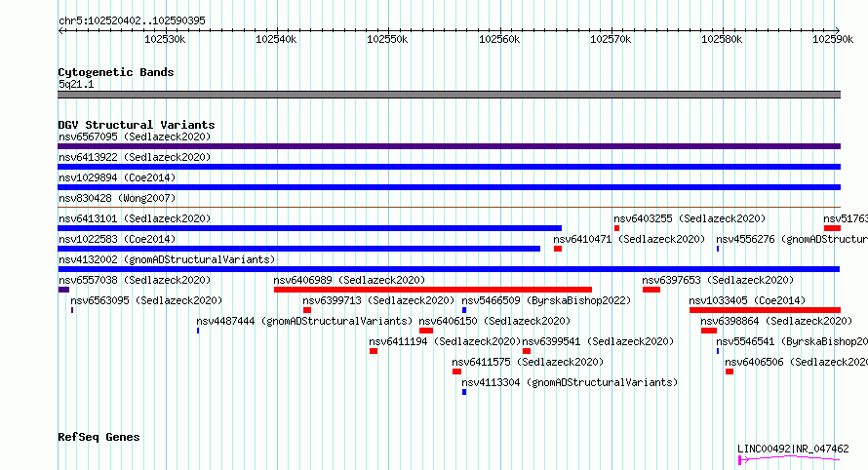Click the thin brown nsv830428 variant line
This screenshot has width=868, height=470.
tap(449, 207)
